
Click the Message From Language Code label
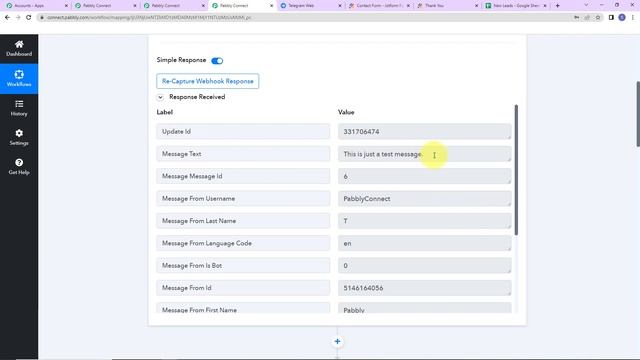point(243,243)
